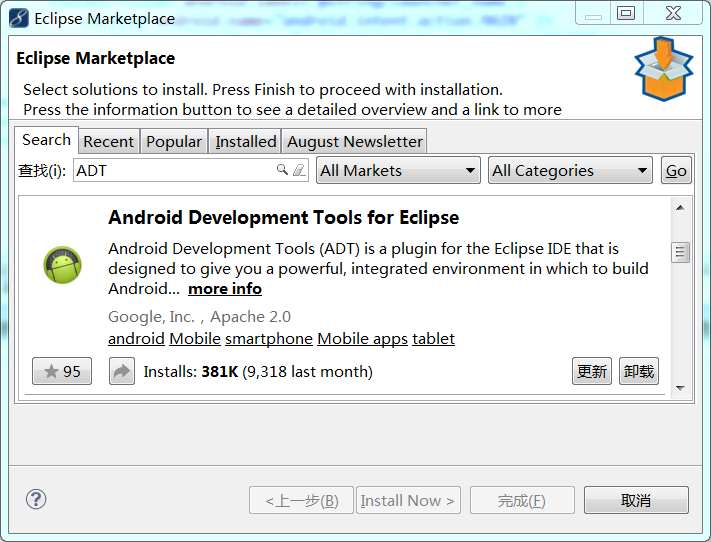
Task: Open help with the question mark icon
Action: click(36, 499)
